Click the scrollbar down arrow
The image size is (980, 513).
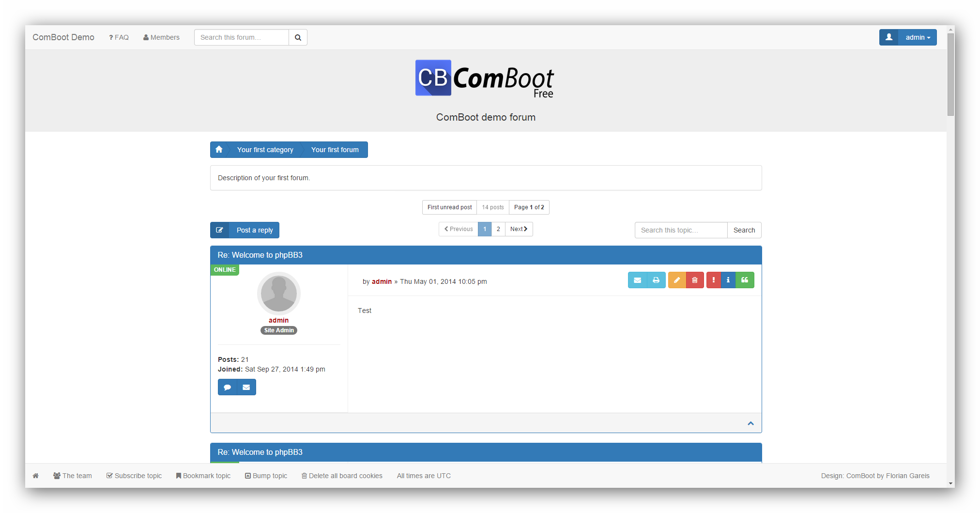(950, 483)
